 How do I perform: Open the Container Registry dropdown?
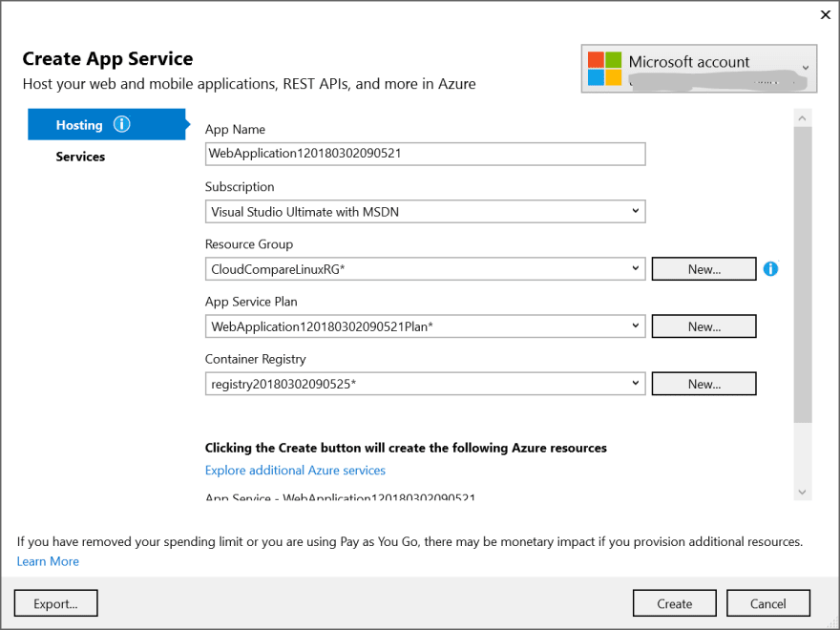(x=426, y=384)
